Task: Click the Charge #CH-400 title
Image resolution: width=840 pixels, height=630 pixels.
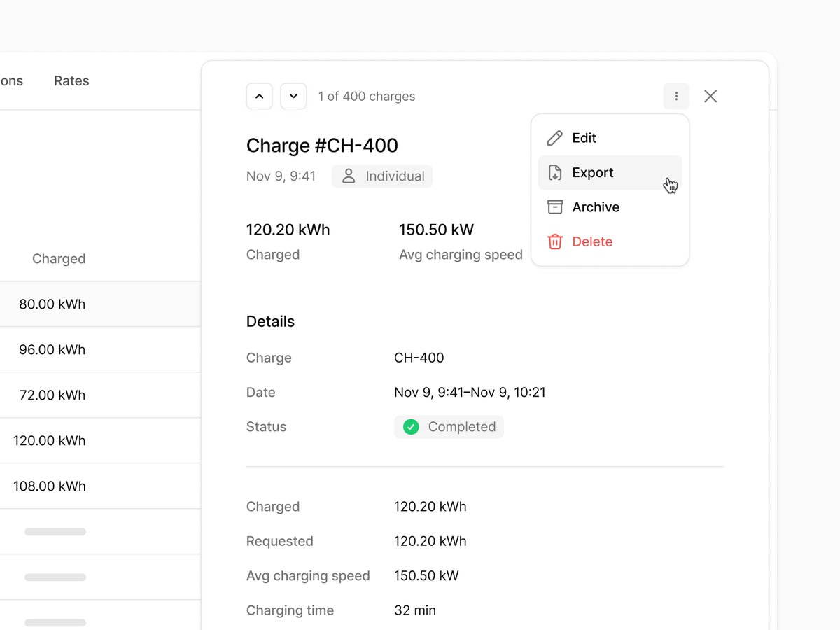Action: tap(322, 146)
